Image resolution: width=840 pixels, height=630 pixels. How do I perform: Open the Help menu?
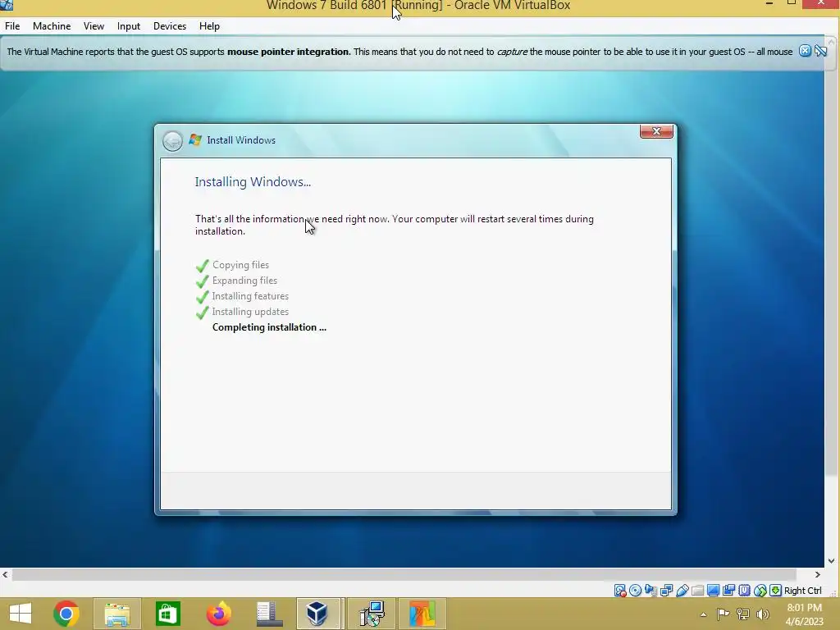[209, 25]
